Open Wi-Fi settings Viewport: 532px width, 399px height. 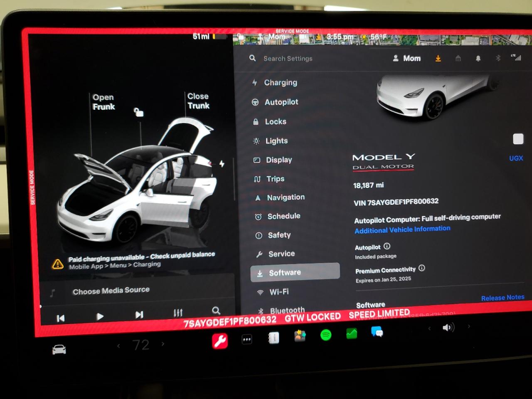coord(279,292)
